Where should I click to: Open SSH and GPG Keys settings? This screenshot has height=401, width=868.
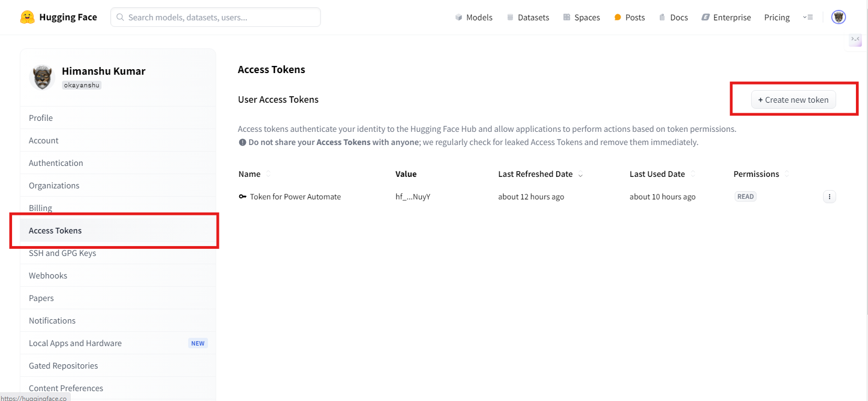pyautogui.click(x=63, y=253)
